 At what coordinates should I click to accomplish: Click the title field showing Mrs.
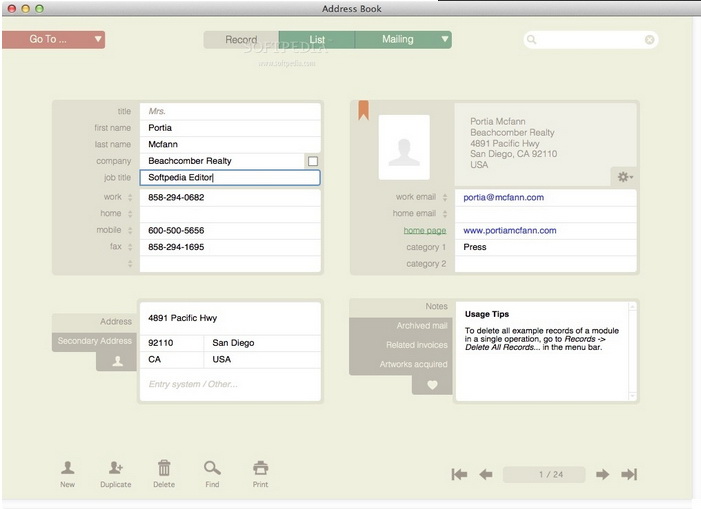point(230,111)
